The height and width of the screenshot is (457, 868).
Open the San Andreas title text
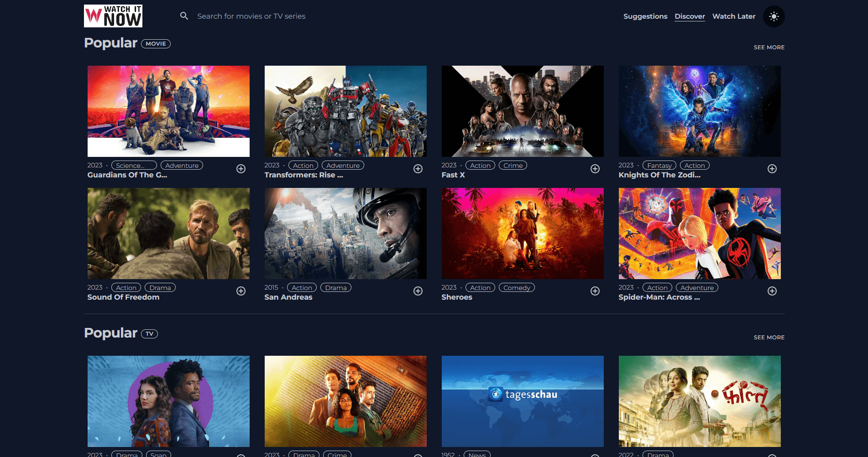[x=288, y=297]
